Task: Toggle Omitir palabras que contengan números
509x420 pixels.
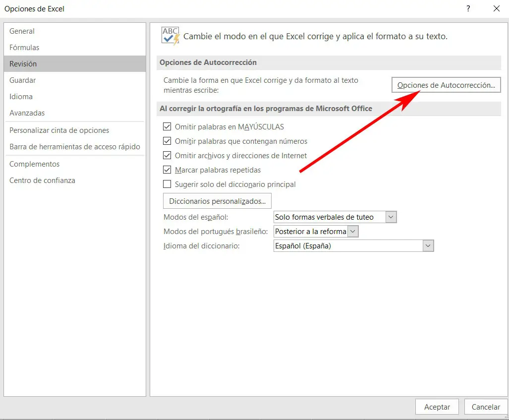Action: coord(167,141)
